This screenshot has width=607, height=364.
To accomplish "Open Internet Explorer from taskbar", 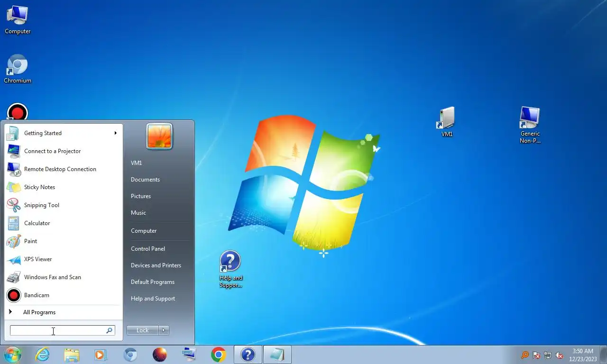I will pyautogui.click(x=42, y=355).
